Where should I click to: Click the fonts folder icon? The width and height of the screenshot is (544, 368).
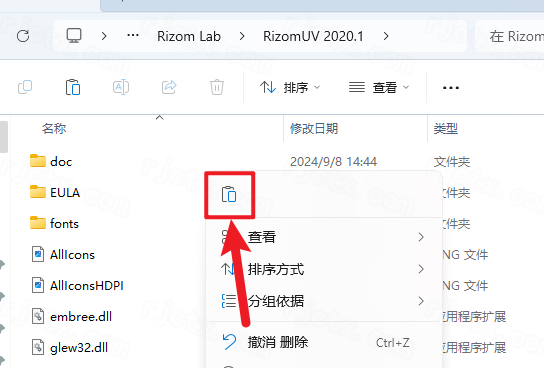coord(38,223)
